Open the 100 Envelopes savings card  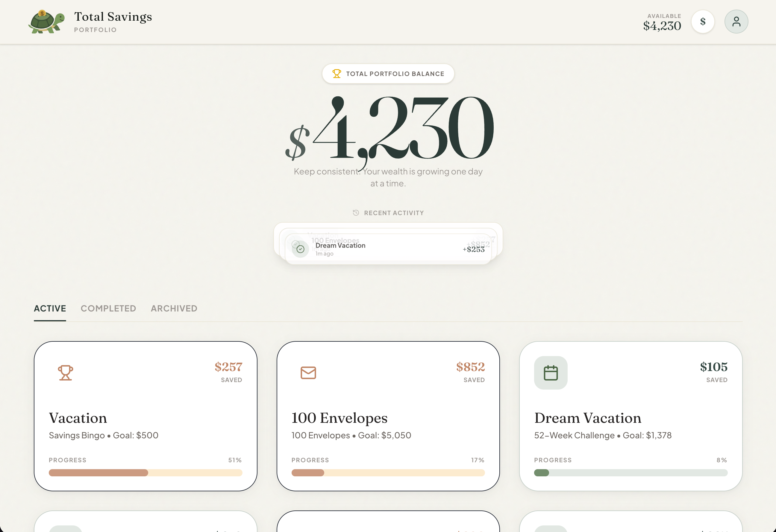[388, 417]
